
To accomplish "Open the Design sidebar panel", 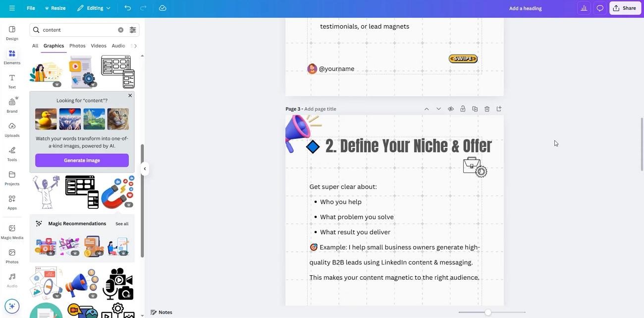I will (x=12, y=33).
